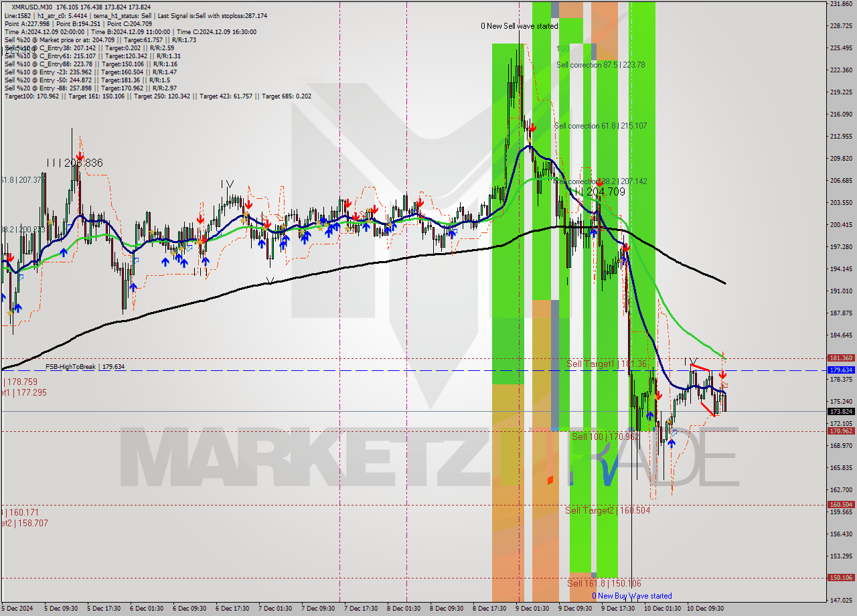Screen dimensions: 857x616
Task: Click the 'Sell Target1 | 181.36' label
Action: [x=607, y=364]
